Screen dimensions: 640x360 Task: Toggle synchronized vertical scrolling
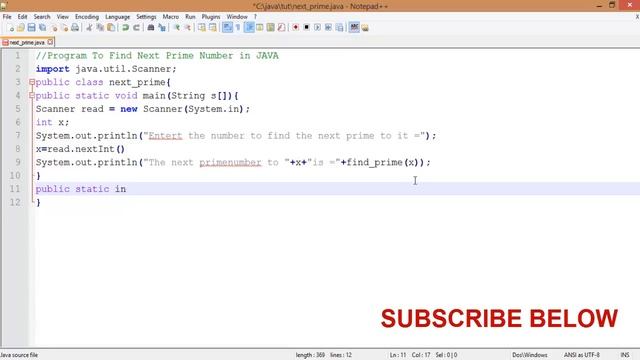click(202, 28)
